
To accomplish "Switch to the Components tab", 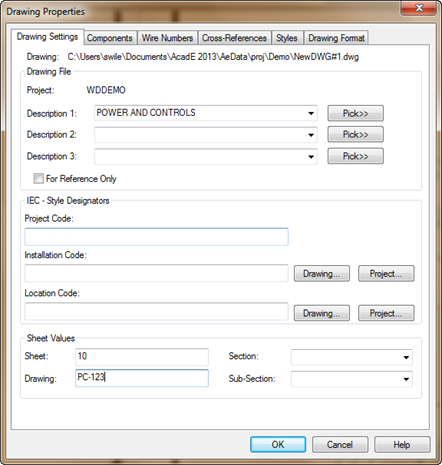I will 110,38.
